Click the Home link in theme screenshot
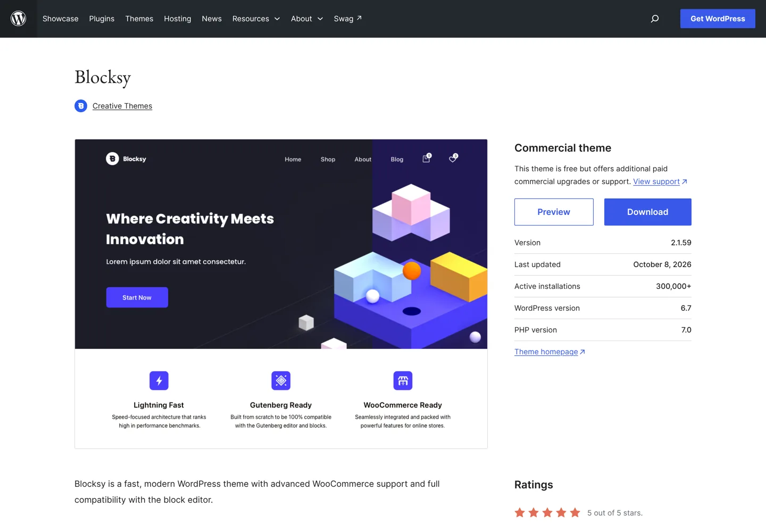The width and height of the screenshot is (766, 532). tap(293, 159)
